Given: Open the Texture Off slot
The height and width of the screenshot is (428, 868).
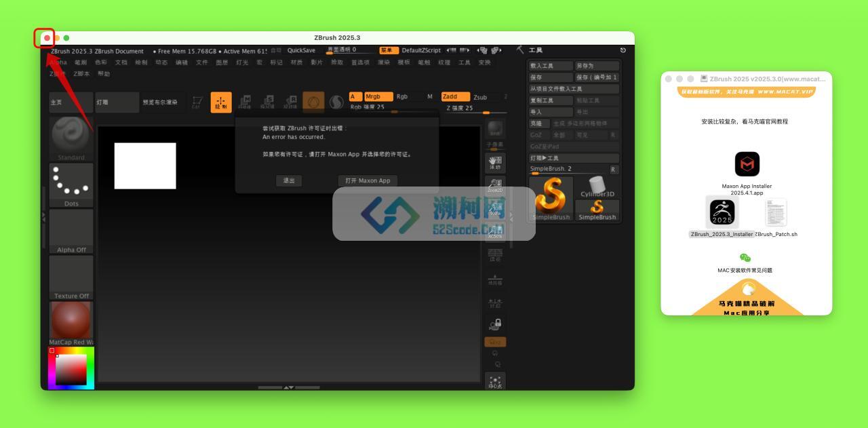Looking at the screenshot, I should point(71,277).
